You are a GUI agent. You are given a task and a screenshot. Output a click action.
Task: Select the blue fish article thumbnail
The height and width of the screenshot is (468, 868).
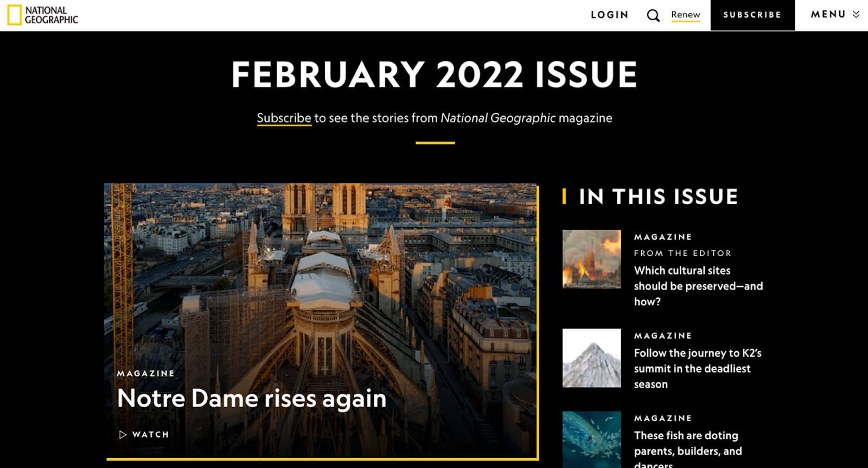pos(591,439)
